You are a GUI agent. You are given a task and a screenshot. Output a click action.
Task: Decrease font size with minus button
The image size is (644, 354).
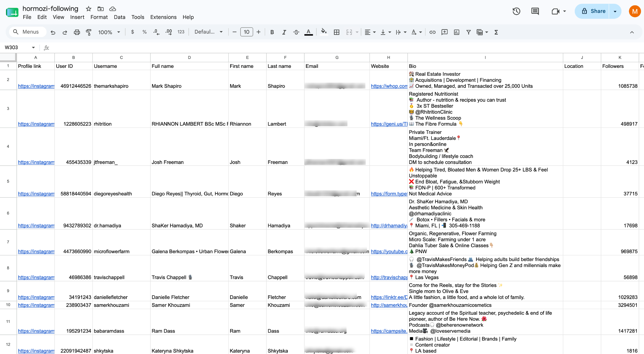(x=234, y=32)
